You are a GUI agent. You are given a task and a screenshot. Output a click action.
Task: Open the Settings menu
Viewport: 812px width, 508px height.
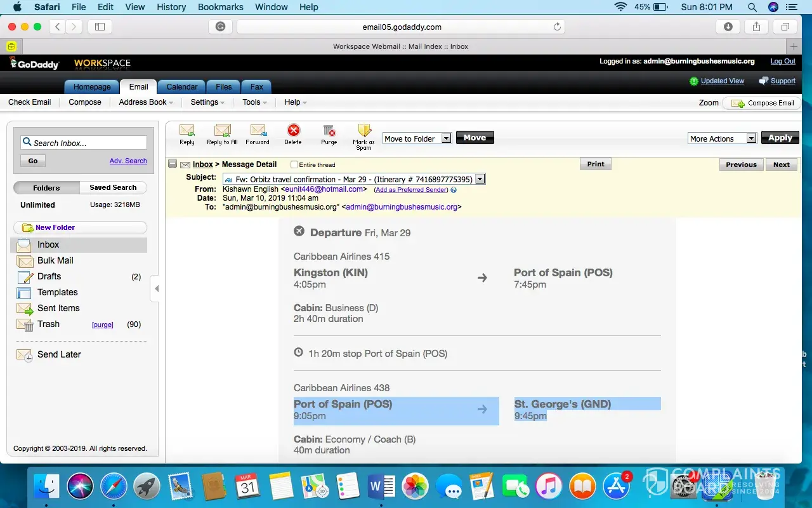207,102
